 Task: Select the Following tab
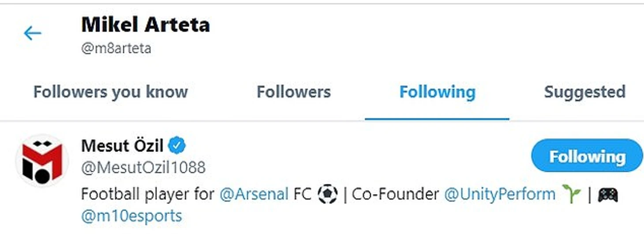[x=437, y=92]
